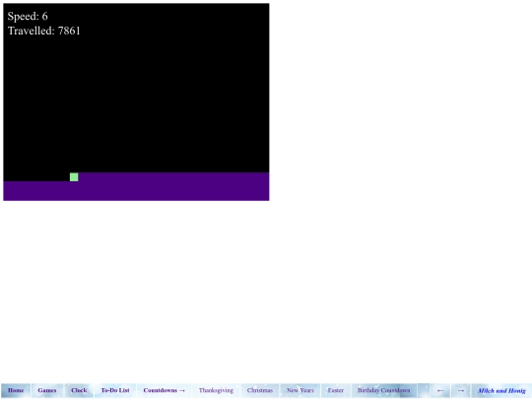
Task: Click the Travelled: 7861 readout
Action: 43,31
